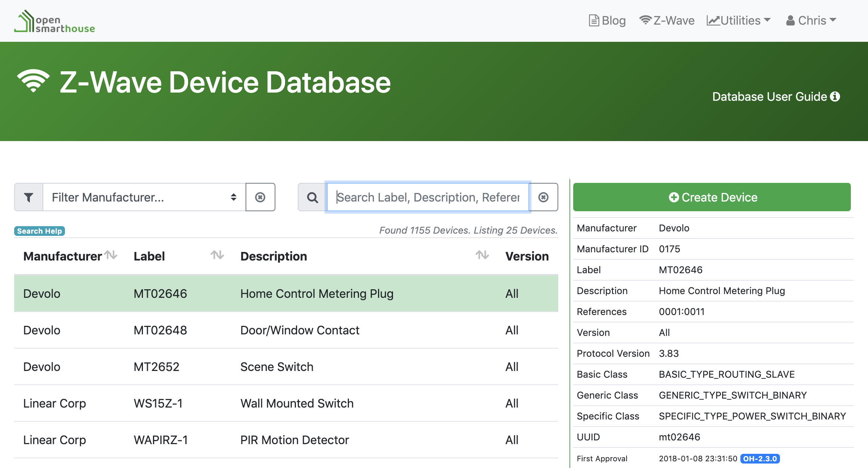Open the Blog page
Image resolution: width=868 pixels, height=468 pixels.
coord(607,21)
